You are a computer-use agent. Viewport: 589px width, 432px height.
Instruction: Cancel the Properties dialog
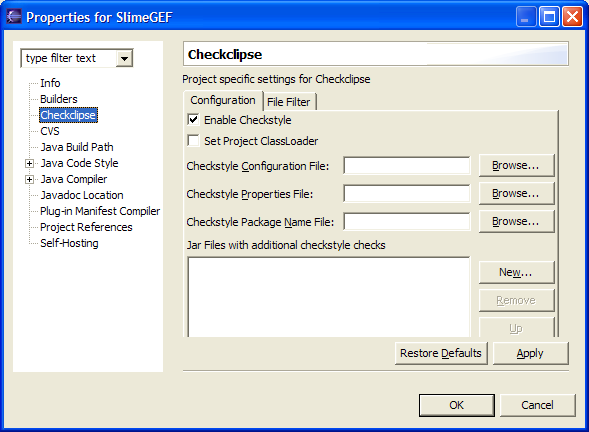(538, 405)
